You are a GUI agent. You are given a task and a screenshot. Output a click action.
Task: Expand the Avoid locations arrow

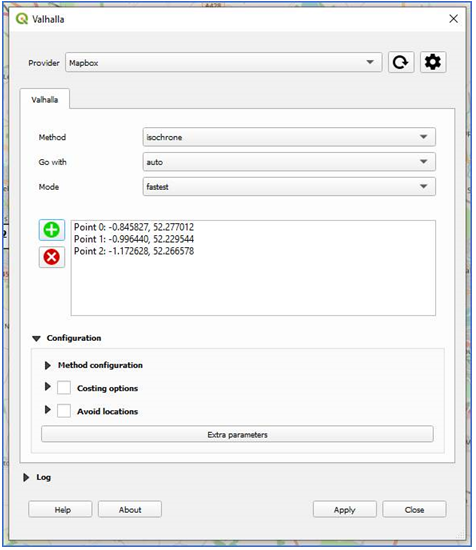tap(48, 410)
